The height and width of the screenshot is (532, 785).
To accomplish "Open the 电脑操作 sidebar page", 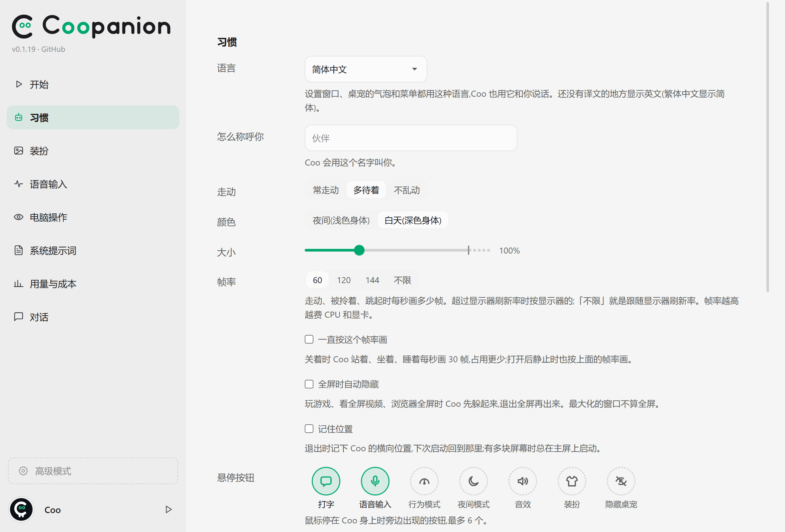I will tap(93, 217).
